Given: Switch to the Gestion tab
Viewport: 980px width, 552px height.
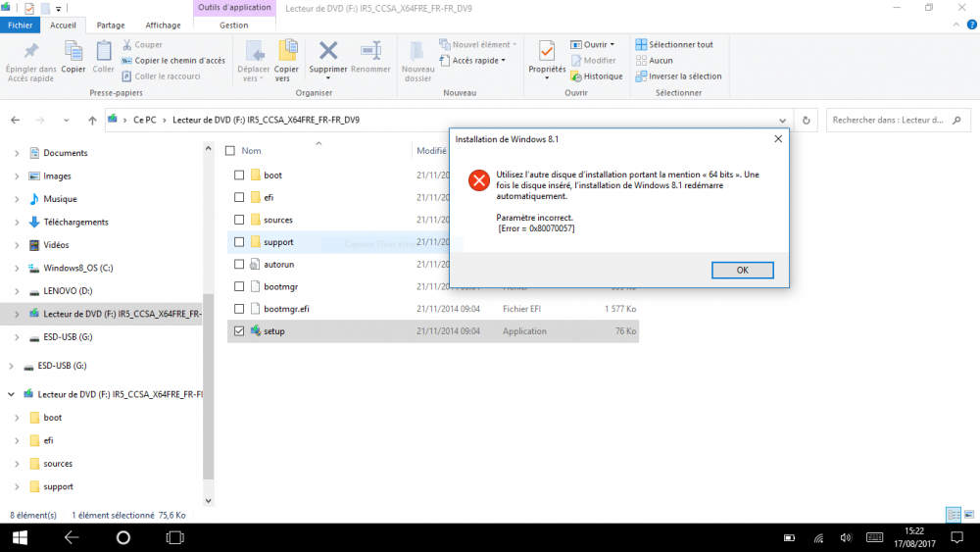Looking at the screenshot, I should coord(234,25).
